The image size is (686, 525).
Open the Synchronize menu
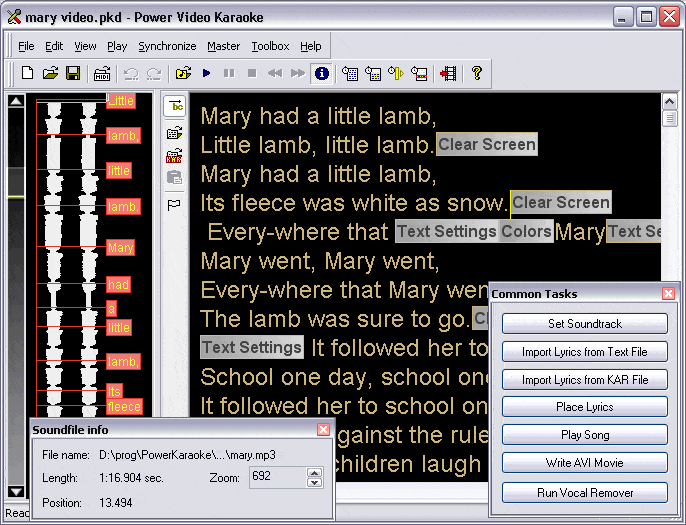coord(167,46)
